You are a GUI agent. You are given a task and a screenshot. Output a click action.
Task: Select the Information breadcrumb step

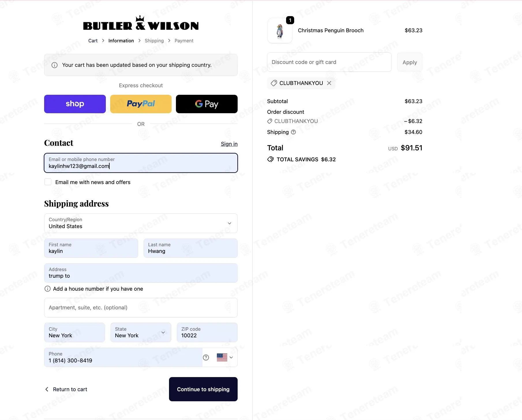[x=121, y=41]
